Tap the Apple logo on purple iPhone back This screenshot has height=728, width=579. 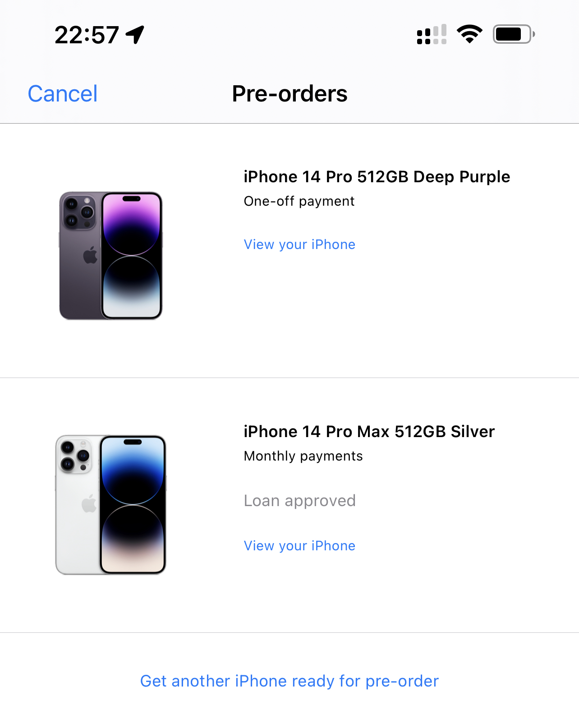(x=90, y=255)
